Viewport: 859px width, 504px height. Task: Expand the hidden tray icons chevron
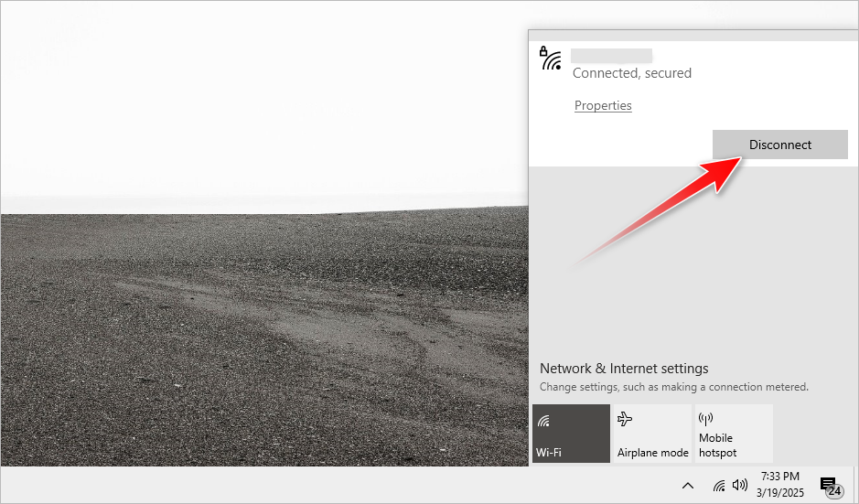688,485
